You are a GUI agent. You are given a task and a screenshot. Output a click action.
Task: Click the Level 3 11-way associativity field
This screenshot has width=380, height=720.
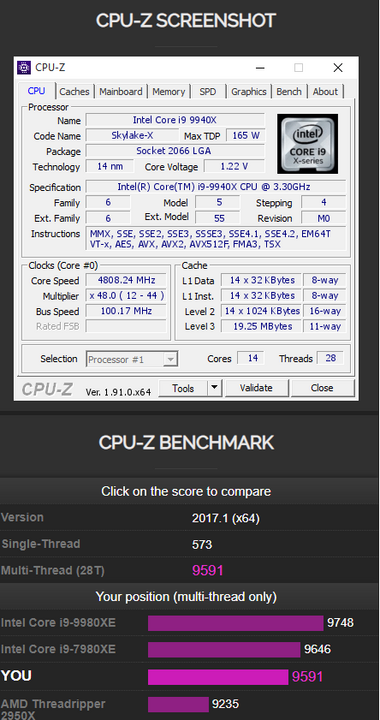click(x=325, y=326)
